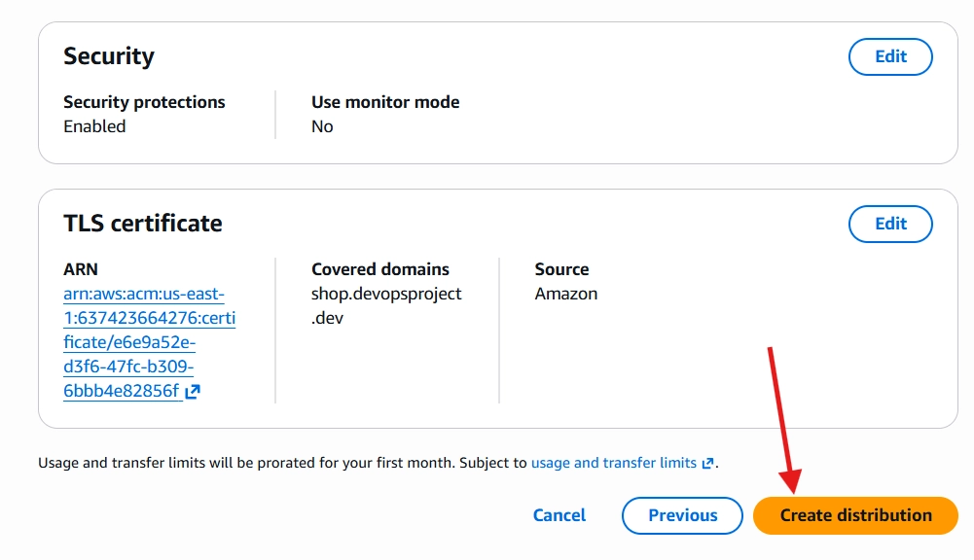
Task: Click the Source label
Action: [561, 269]
